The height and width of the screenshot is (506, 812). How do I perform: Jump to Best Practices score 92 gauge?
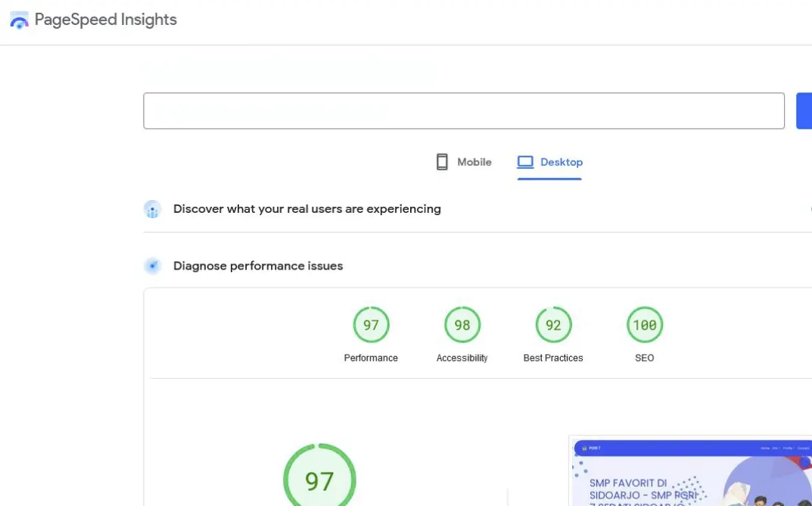[x=553, y=324]
